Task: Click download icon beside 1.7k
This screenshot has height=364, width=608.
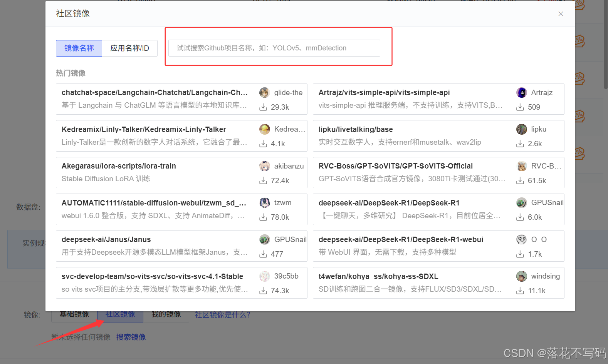Action: (520, 254)
